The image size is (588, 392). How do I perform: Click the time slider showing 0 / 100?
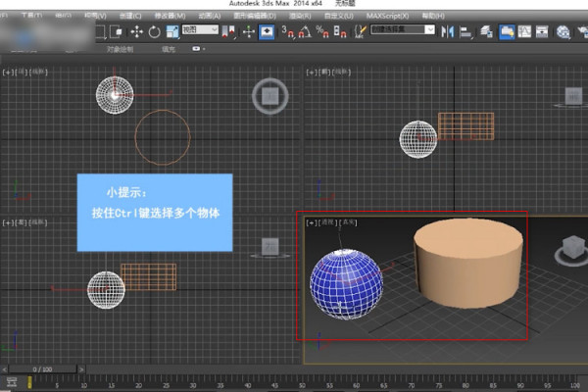(42, 369)
